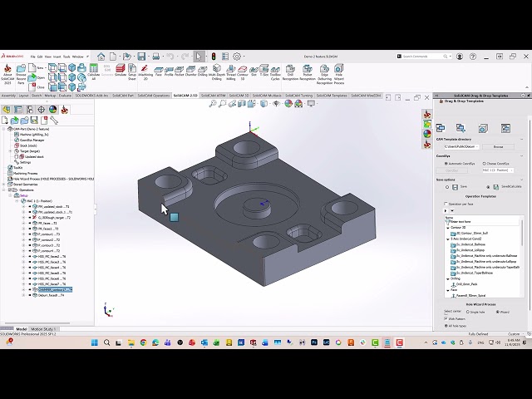Add a Profile operation

click(169, 71)
